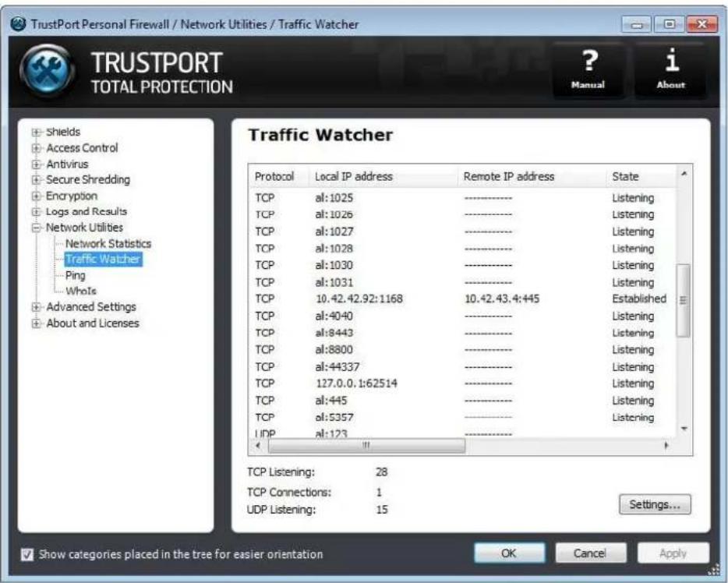Click the title bar application icon

point(18,23)
